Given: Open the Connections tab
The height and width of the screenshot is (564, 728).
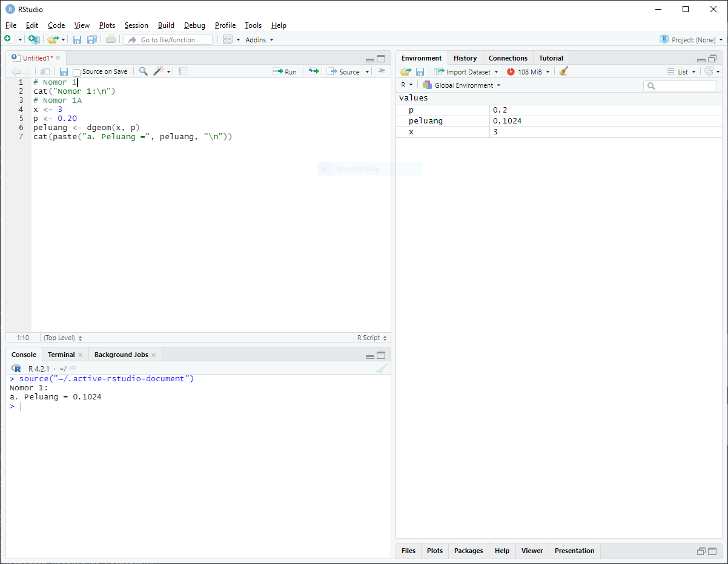Looking at the screenshot, I should pyautogui.click(x=508, y=58).
